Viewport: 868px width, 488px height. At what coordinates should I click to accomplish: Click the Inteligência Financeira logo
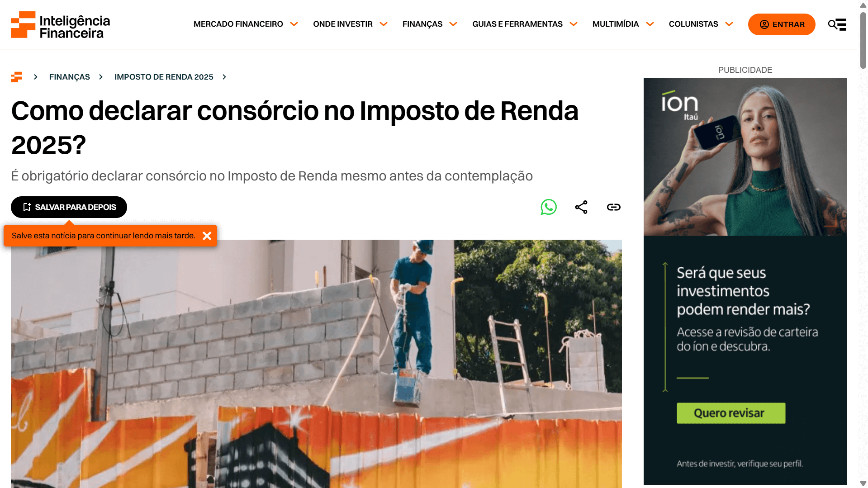(61, 25)
